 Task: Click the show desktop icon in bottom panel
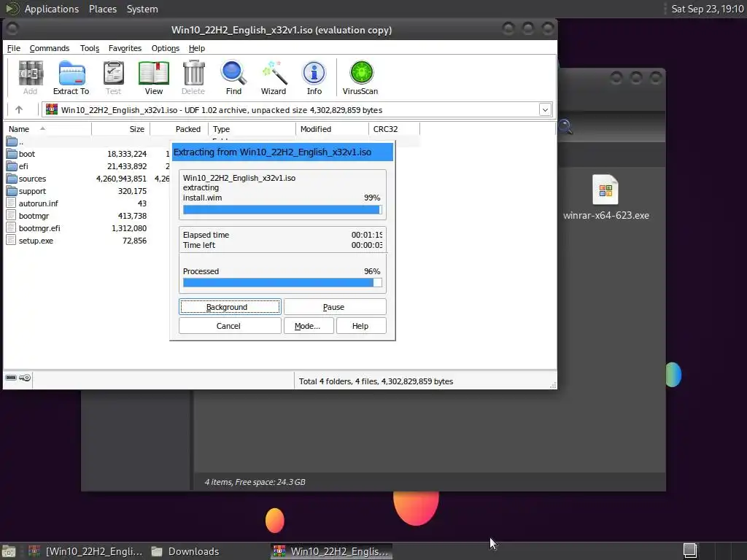tap(9, 551)
